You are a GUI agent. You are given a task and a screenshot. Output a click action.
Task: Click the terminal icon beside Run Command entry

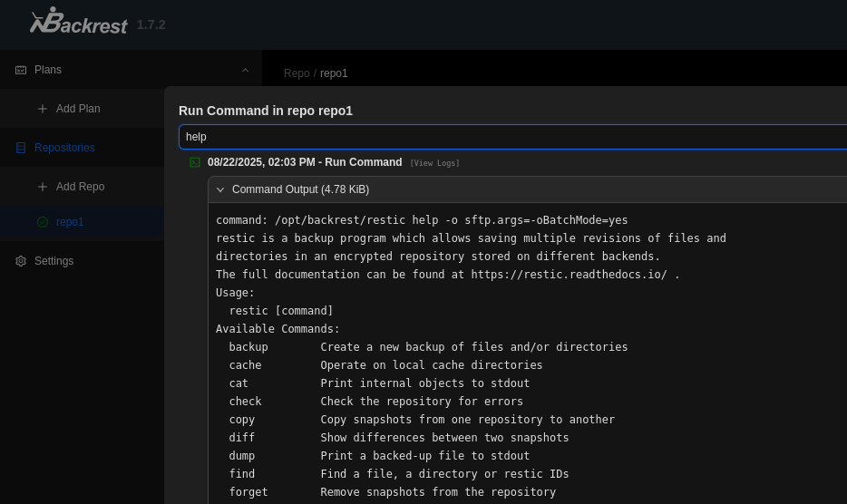195,162
